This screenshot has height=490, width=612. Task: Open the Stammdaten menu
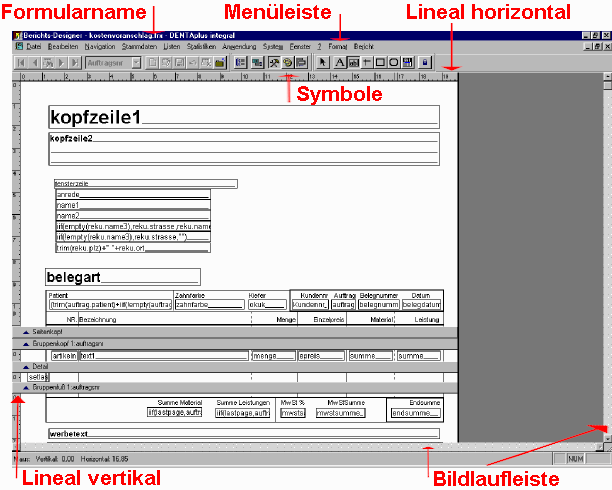pyautogui.click(x=139, y=46)
